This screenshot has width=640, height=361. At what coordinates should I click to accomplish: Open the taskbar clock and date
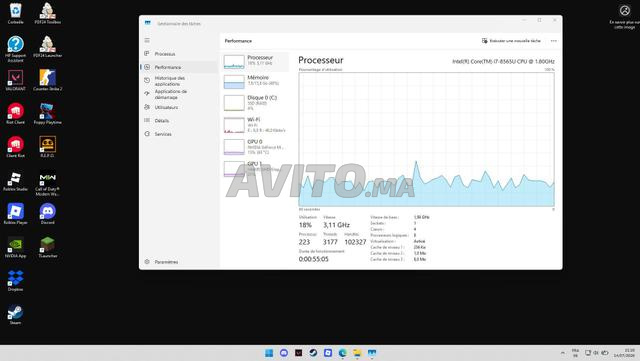pyautogui.click(x=624, y=353)
